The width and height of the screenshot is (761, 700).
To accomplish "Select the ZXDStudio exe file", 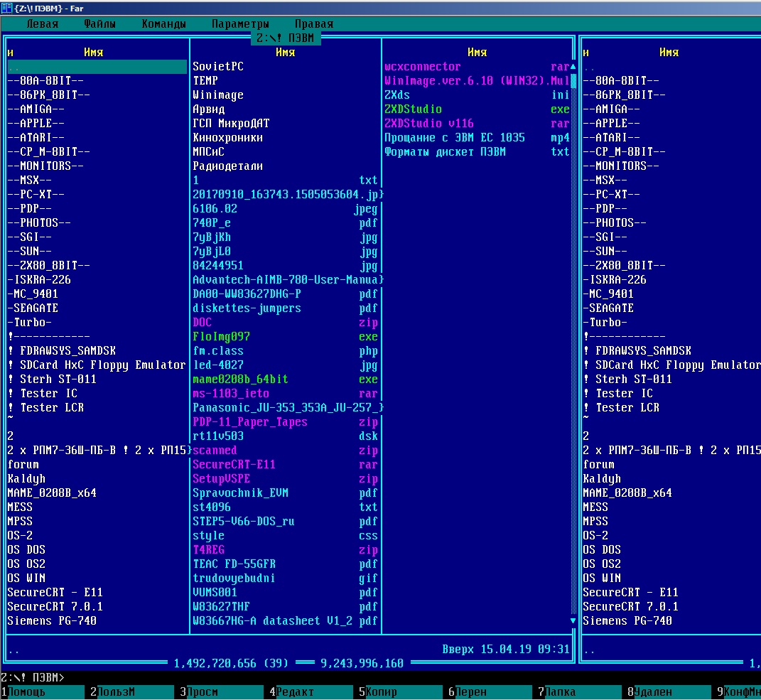I will (413, 109).
